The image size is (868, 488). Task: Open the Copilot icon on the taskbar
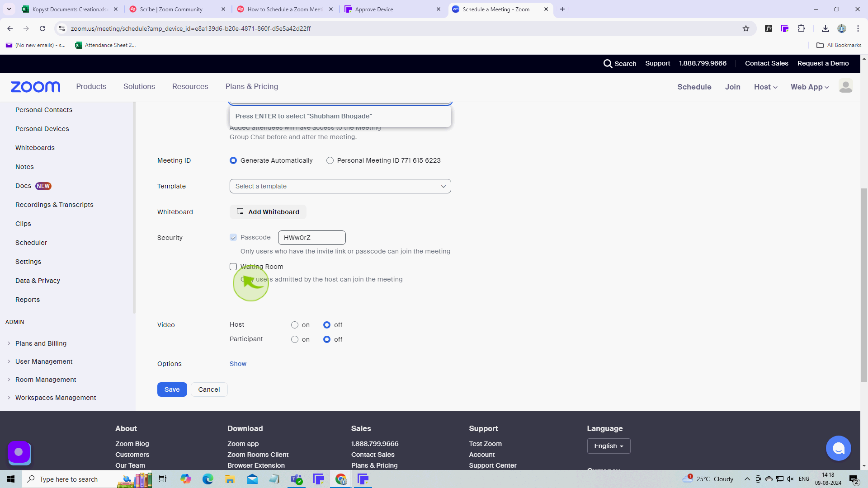tap(185, 479)
